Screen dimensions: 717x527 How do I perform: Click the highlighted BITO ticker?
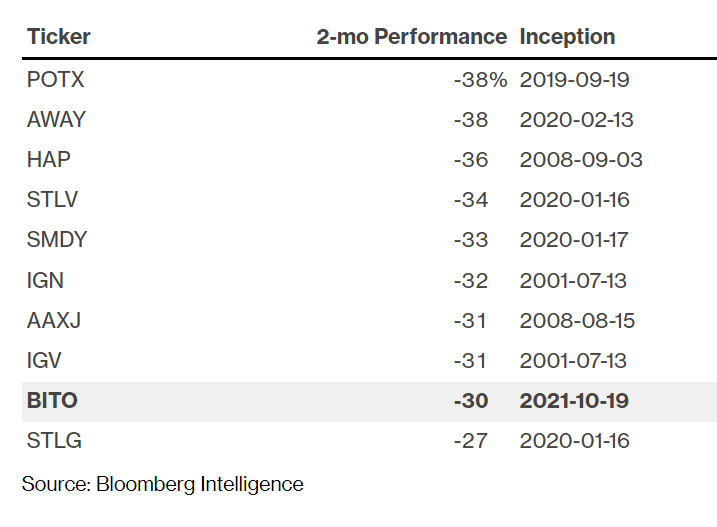click(52, 401)
